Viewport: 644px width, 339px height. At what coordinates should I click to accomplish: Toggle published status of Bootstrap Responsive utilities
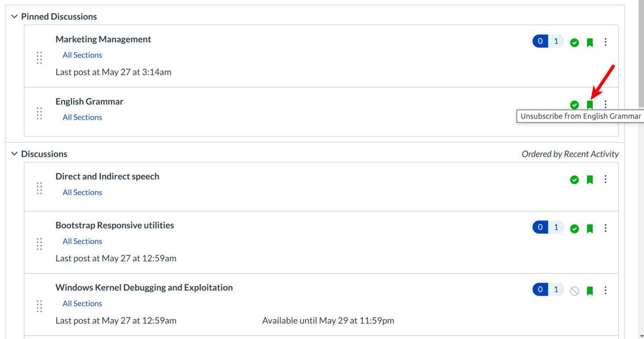point(575,229)
